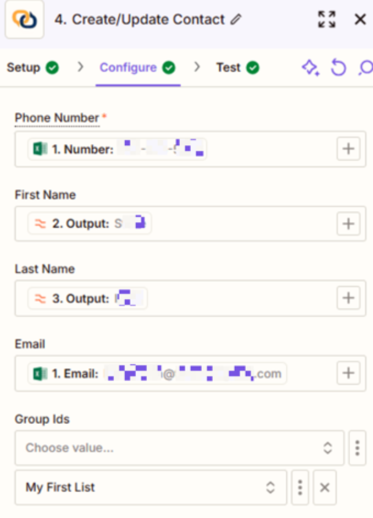The height and width of the screenshot is (518, 373).
Task: Click the plus icon in Last Name field
Action: 348,298
